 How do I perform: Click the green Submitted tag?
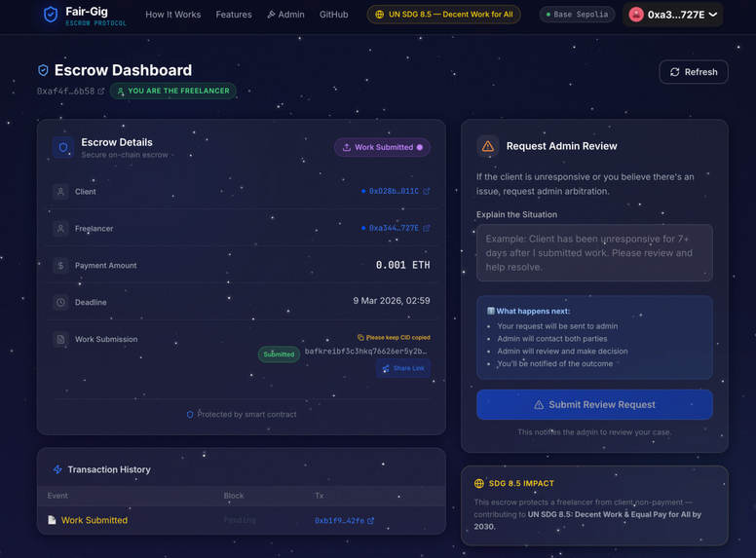click(x=279, y=354)
